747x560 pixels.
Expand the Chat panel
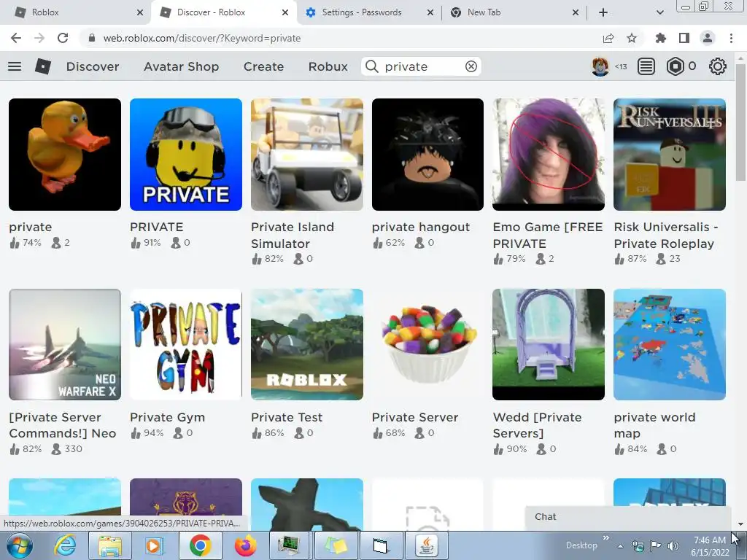628,517
